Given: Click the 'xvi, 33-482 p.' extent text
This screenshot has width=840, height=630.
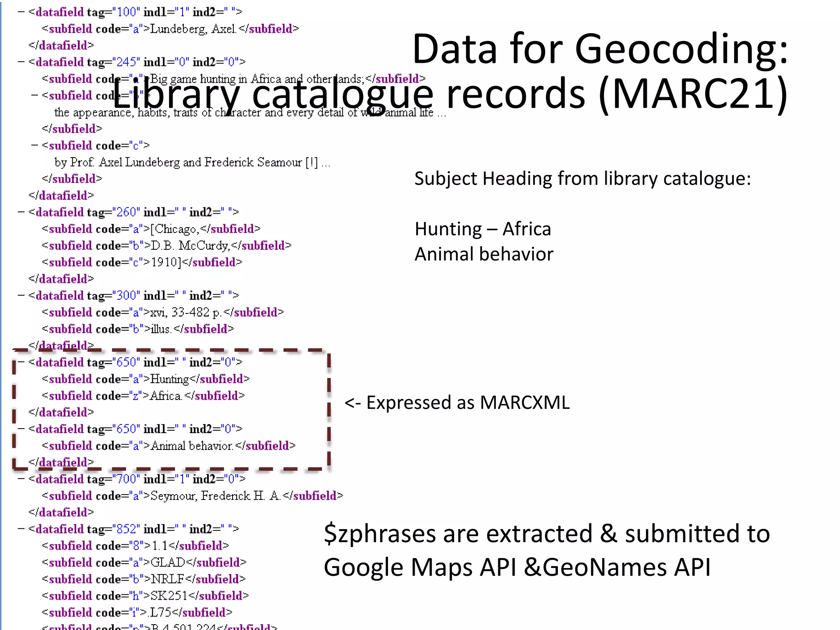Looking at the screenshot, I should (x=186, y=313).
